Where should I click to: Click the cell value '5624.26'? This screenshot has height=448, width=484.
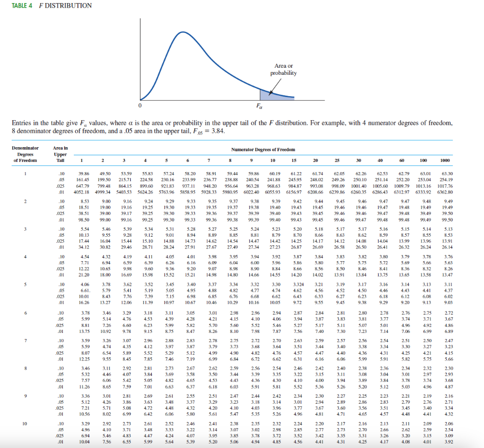coord(146,192)
